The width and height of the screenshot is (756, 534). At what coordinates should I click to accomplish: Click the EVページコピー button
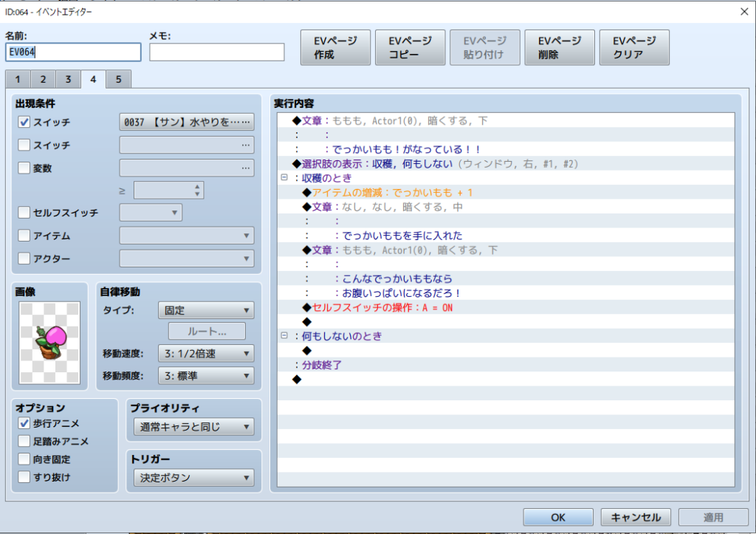coord(409,48)
